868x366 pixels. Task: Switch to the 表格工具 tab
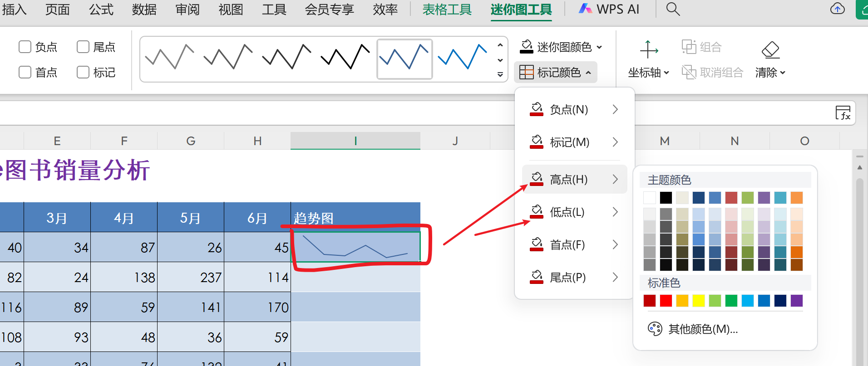click(x=447, y=9)
